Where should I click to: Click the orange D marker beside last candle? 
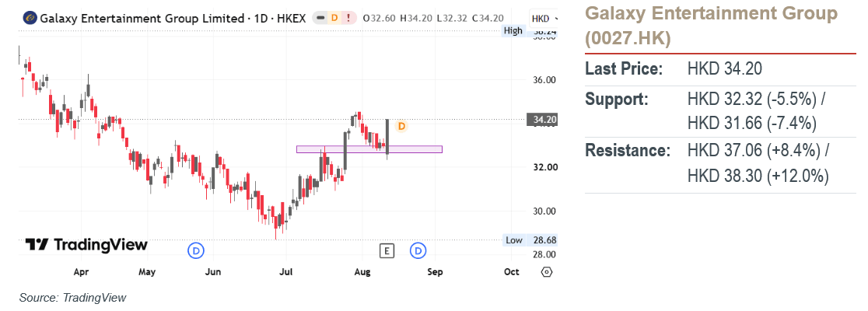(402, 126)
